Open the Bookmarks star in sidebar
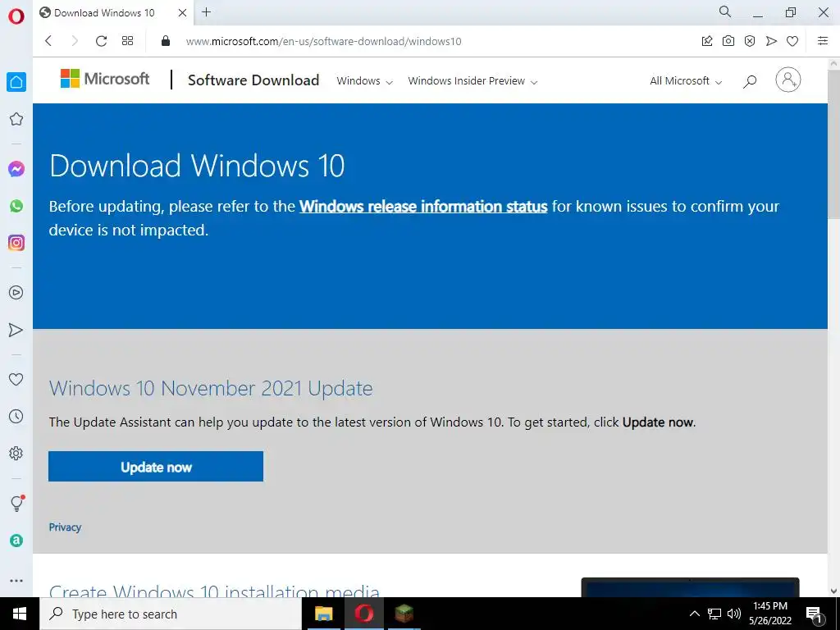Image resolution: width=840 pixels, height=630 pixels. [16, 119]
